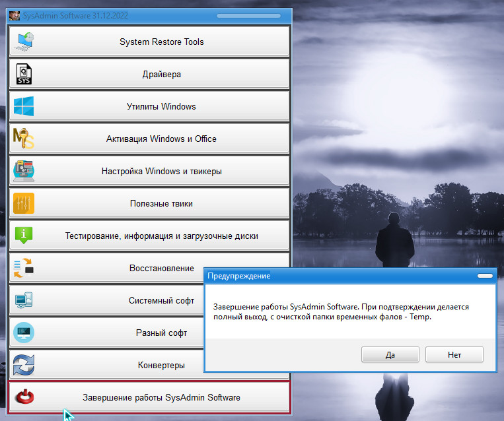Open Тестирование, информация и загрузочные диски label
Screen dimensions: 504x421
pyautogui.click(x=161, y=236)
